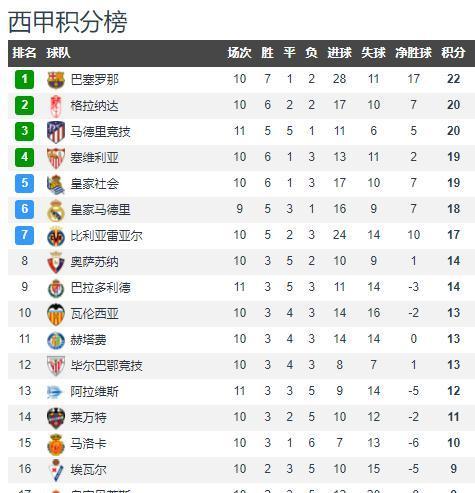Image resolution: width=475 pixels, height=493 pixels.
Task: Open the 皇家马德里 team link
Action: (x=100, y=210)
